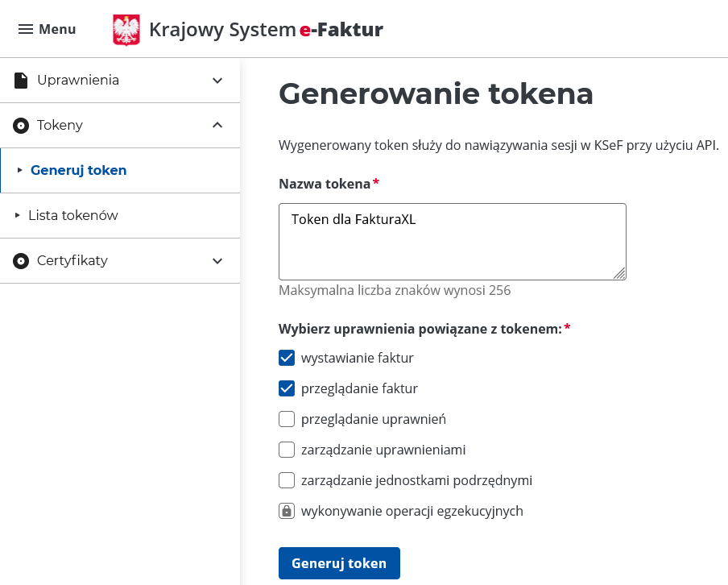Click the circular record icon beside Tokeny
728x585 pixels.
(20, 125)
